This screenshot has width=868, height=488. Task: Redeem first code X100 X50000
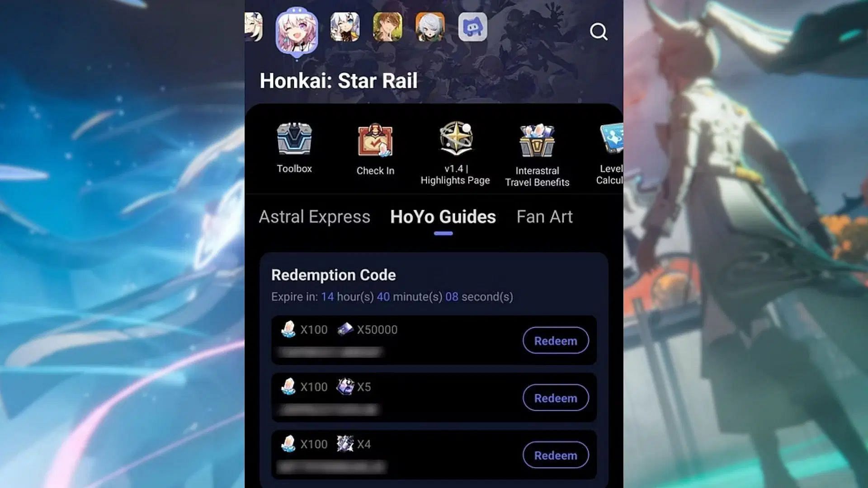[x=556, y=341]
